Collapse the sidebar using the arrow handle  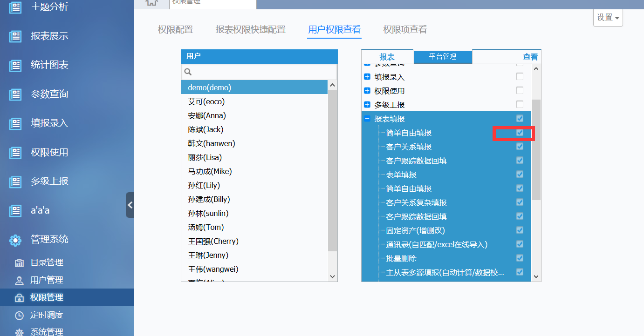click(x=130, y=205)
